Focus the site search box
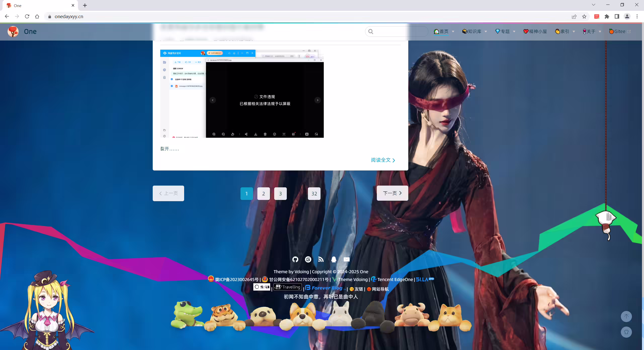 [397, 31]
